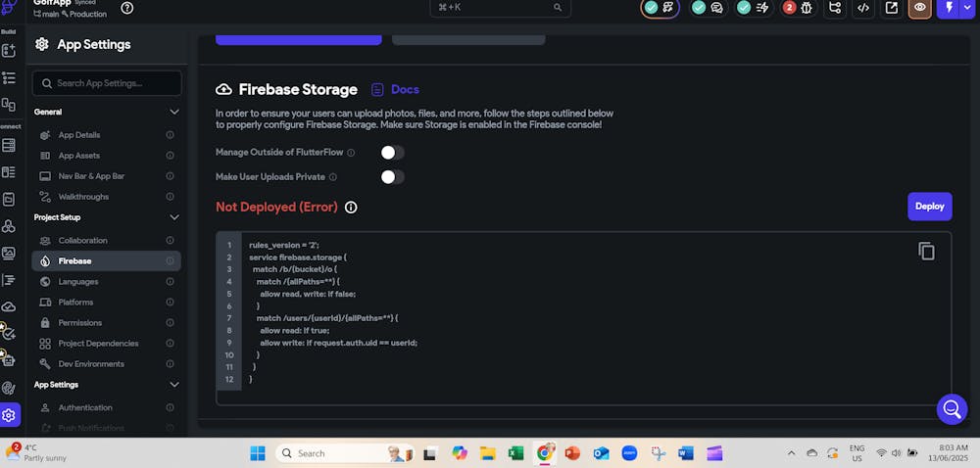The image size is (980, 468).
Task: Open the fast lightning optimization status icon
Action: pos(761,8)
